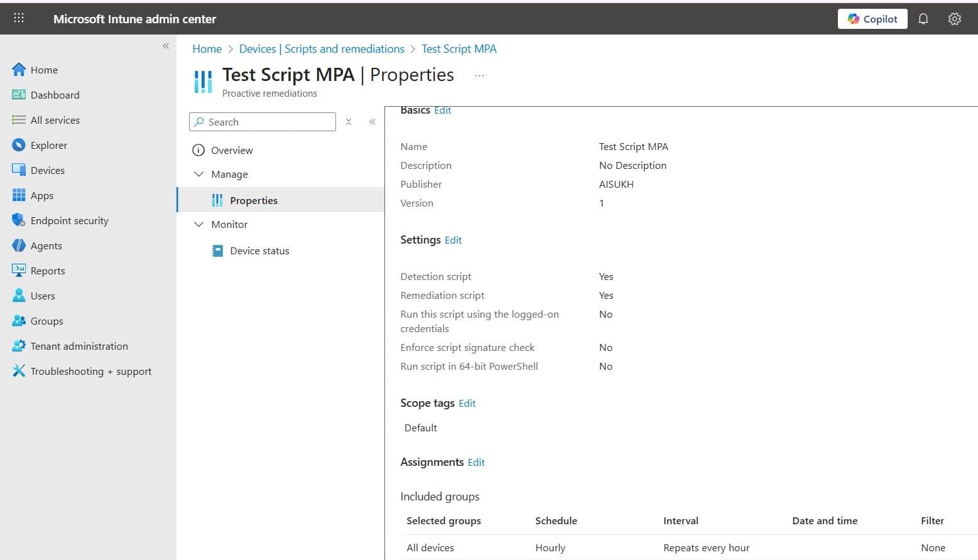Screen dimensions: 978x560
Task: Collapse the left navigation sidebar
Action: click(166, 46)
